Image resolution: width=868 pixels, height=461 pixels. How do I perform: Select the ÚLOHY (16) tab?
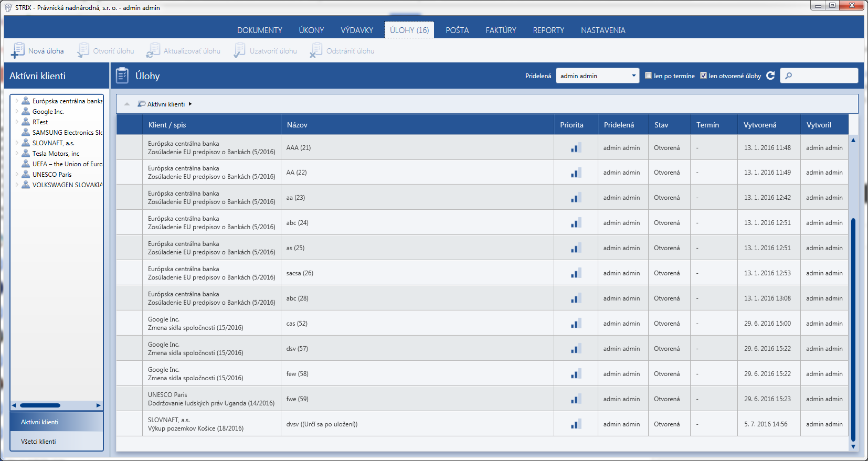(x=409, y=30)
